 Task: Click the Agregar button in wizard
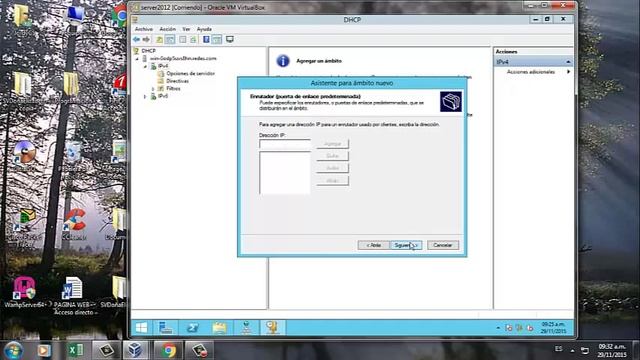332,144
